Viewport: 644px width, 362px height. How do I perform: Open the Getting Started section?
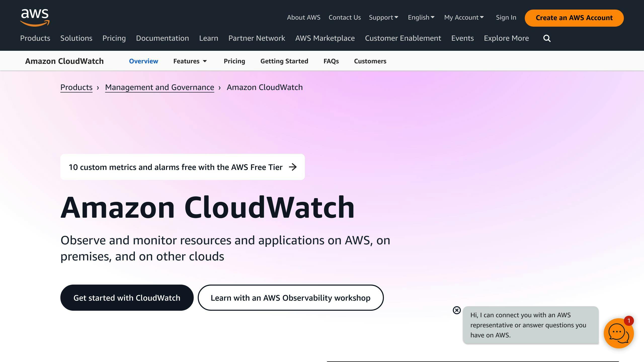[284, 61]
